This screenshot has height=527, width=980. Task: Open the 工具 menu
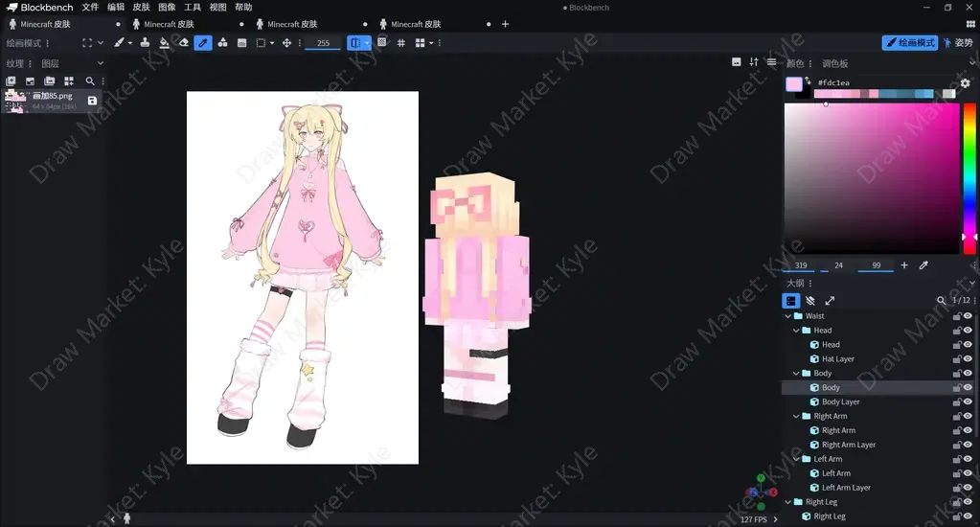[x=193, y=8]
